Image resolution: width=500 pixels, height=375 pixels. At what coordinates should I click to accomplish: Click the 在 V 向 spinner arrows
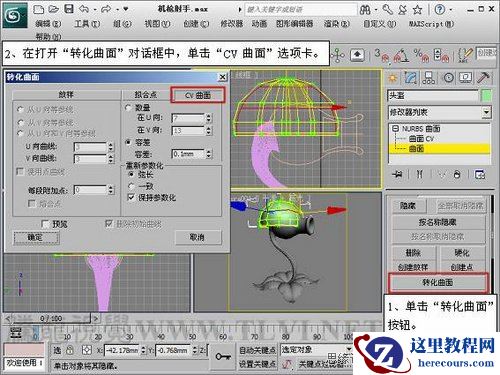(x=208, y=130)
